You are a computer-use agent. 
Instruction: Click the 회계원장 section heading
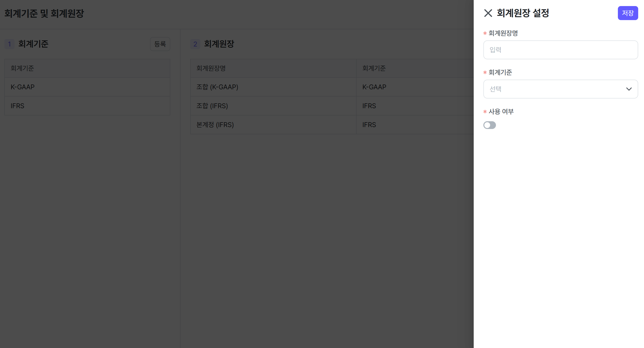tap(219, 44)
